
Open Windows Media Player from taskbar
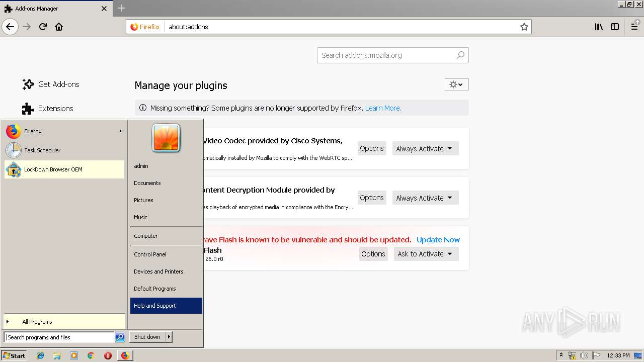[x=74, y=355]
